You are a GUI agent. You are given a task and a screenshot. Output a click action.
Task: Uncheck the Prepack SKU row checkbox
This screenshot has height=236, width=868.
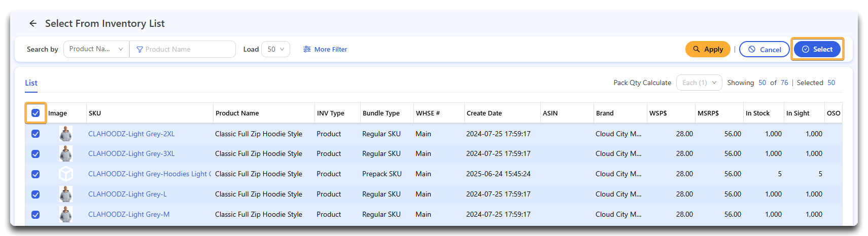tap(36, 174)
